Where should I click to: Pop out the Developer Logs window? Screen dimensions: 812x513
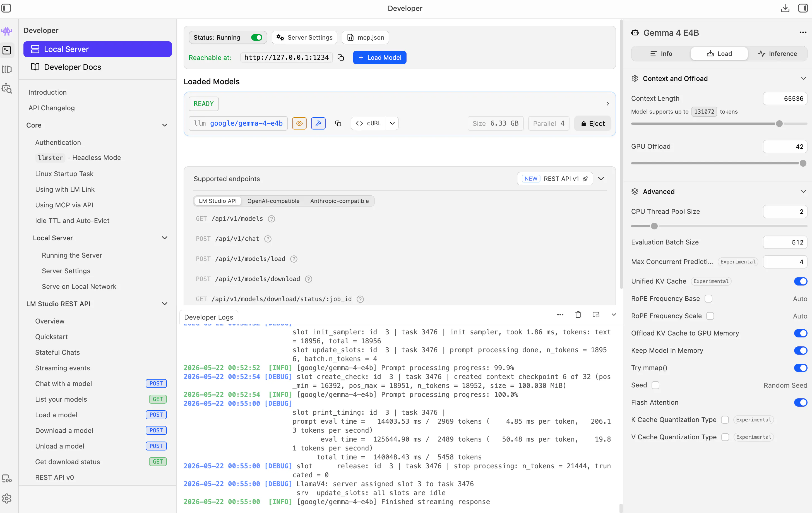click(x=596, y=315)
